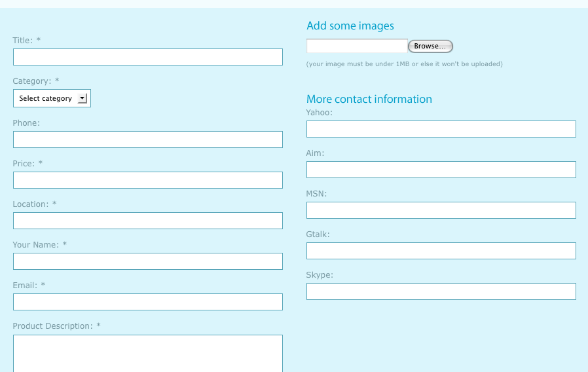Click into the Price field
This screenshot has height=372, width=588.
click(148, 180)
